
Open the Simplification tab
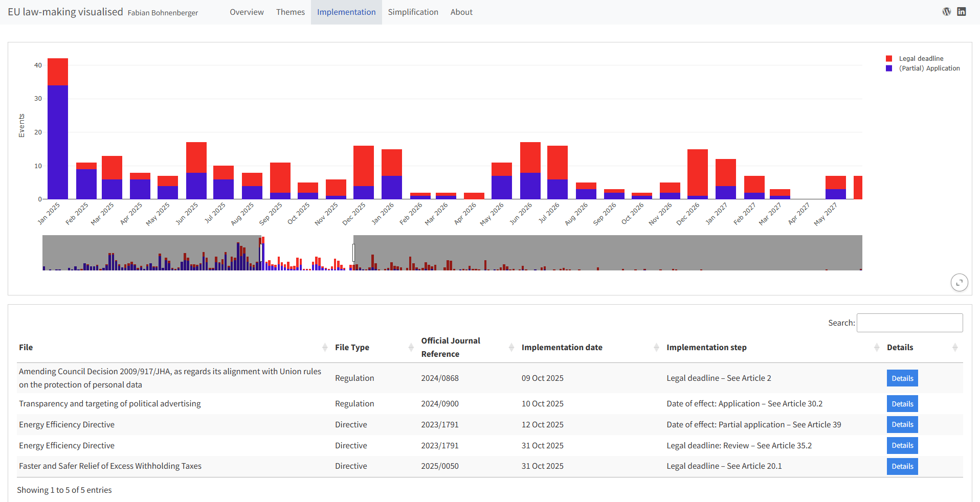coord(413,12)
